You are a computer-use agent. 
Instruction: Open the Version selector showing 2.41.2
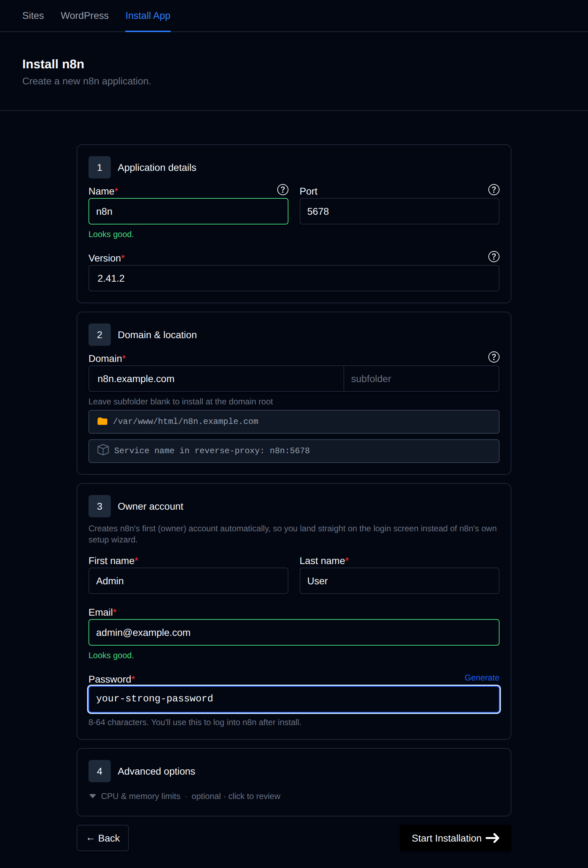click(294, 278)
